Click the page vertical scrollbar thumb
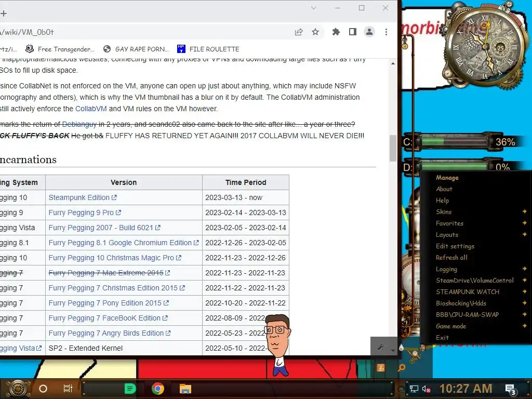This screenshot has width=532, height=399. pos(393,148)
